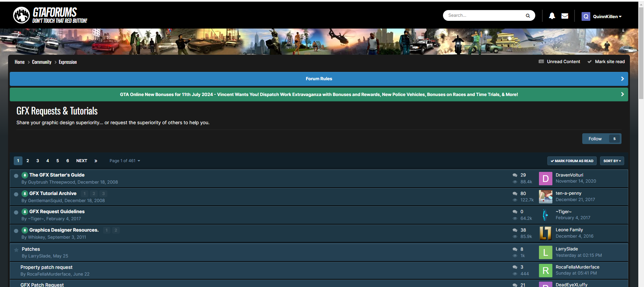
Task: Click pinned icon on Graphics Designer Resources
Action: (24, 230)
